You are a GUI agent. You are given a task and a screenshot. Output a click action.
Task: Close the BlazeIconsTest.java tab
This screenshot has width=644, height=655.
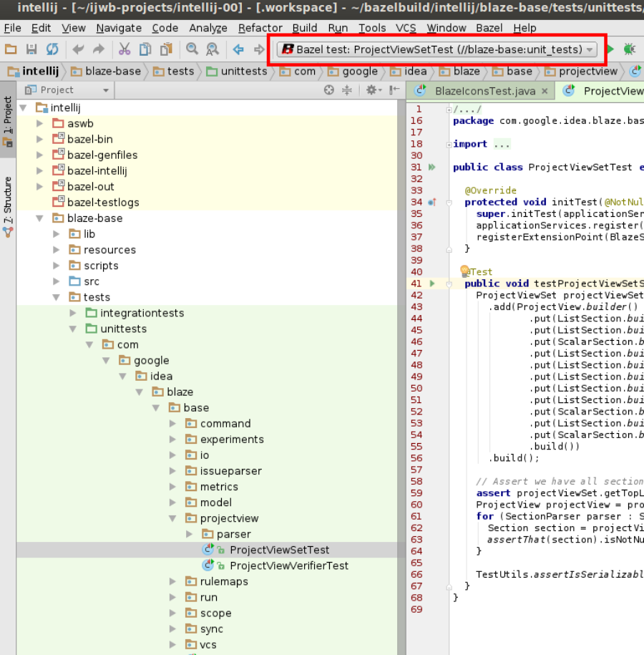[x=545, y=91]
